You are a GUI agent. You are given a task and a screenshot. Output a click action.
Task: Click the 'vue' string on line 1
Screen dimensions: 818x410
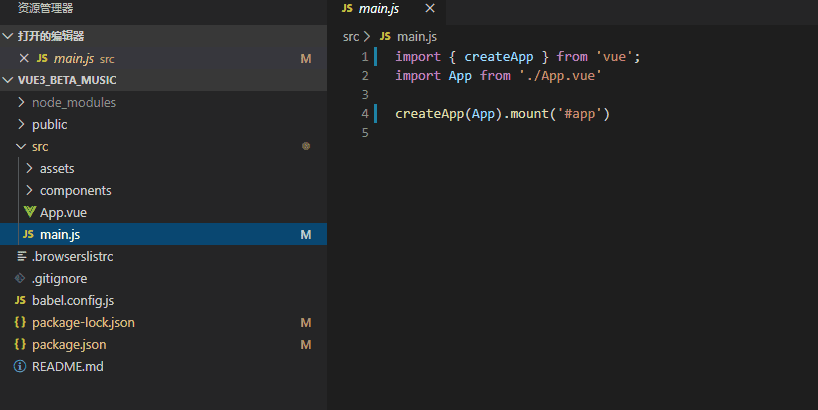(x=614, y=56)
